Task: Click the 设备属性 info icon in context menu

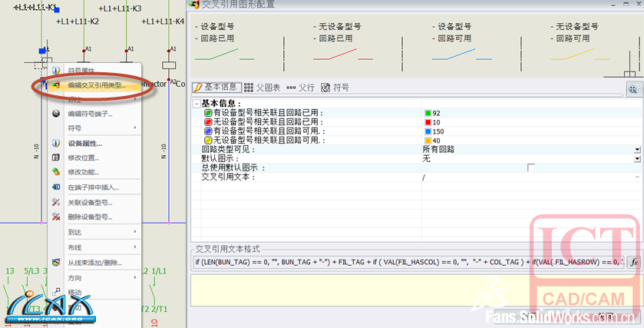Action: [55, 144]
